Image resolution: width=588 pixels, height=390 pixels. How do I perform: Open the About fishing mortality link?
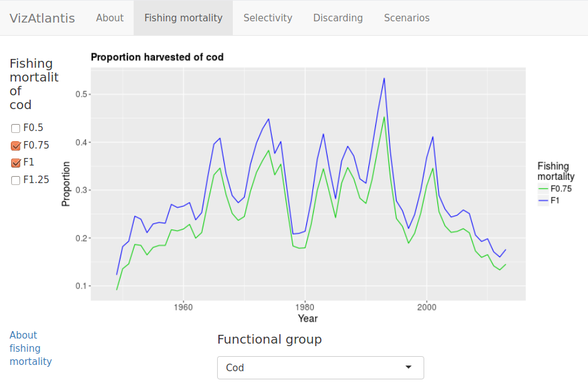(30, 348)
